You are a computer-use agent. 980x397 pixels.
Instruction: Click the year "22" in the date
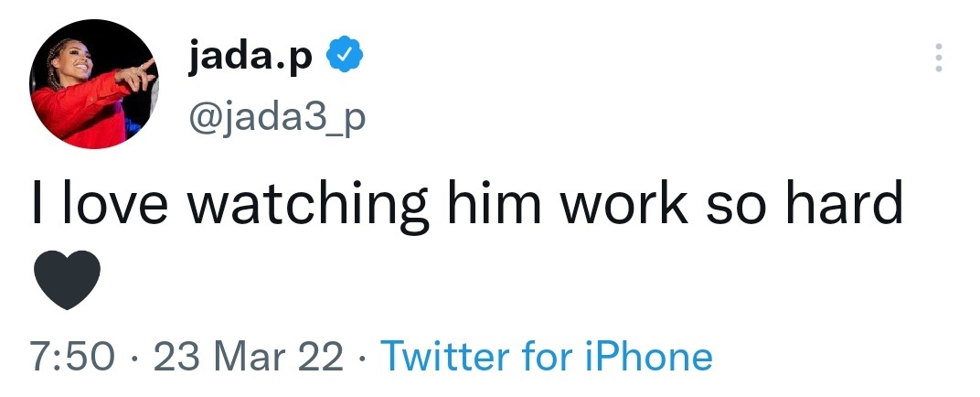pyautogui.click(x=321, y=356)
